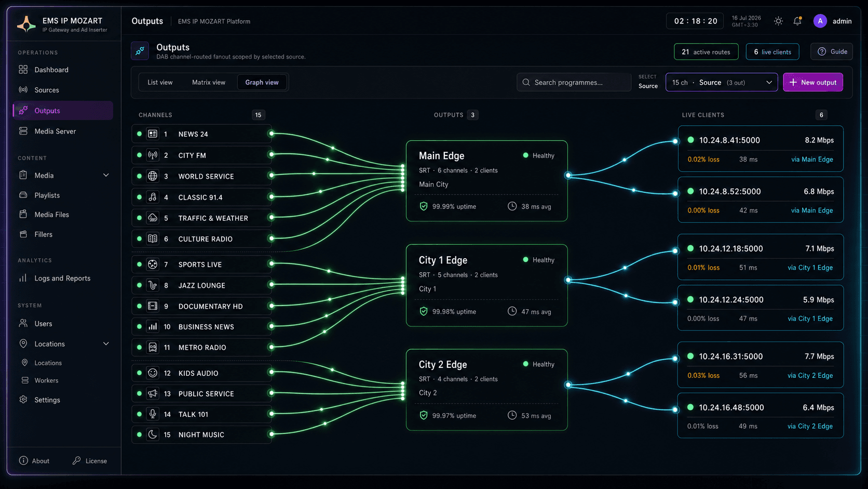Viewport: 868px width, 489px height.
Task: Open Media Server page
Action: pyautogui.click(x=63, y=131)
